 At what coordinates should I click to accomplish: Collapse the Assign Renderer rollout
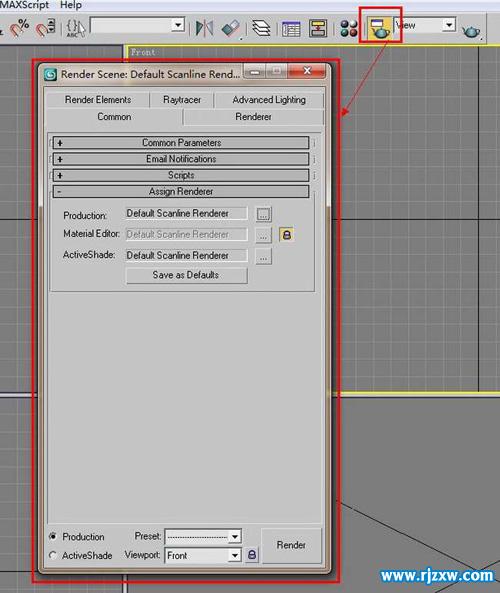point(181,192)
